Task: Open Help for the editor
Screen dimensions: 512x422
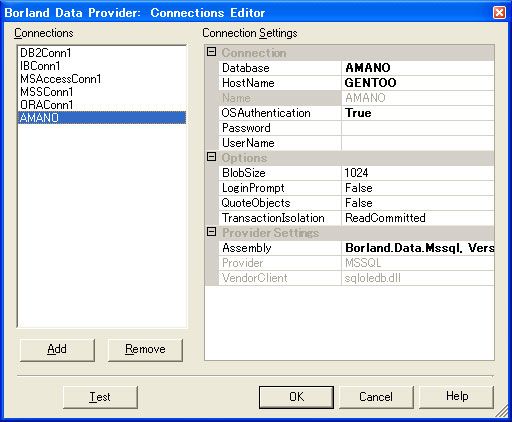Action: tap(456, 397)
